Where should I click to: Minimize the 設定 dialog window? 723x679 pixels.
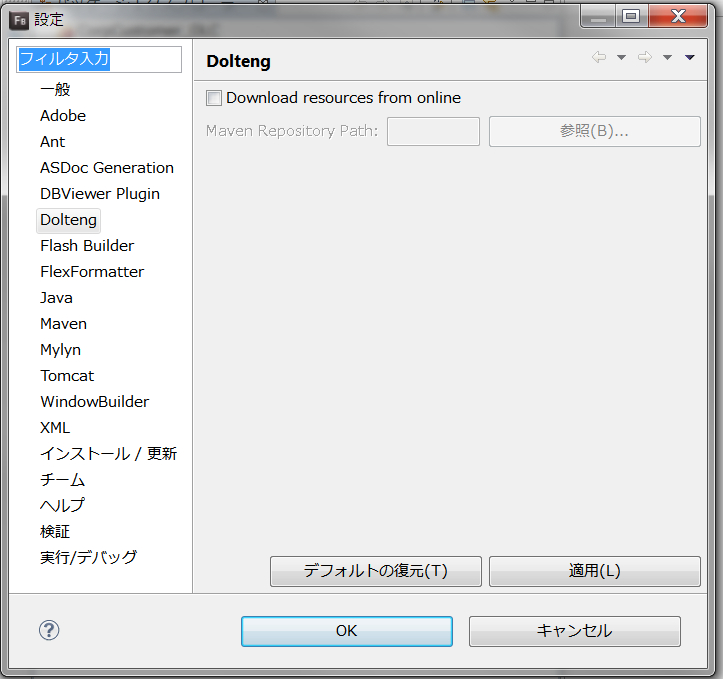coord(598,17)
